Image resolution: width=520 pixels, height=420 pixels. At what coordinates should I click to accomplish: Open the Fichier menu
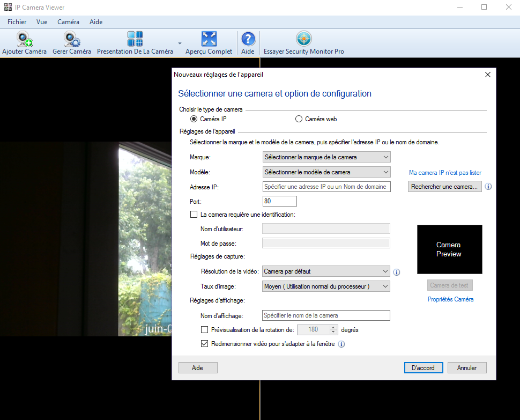[x=17, y=22]
